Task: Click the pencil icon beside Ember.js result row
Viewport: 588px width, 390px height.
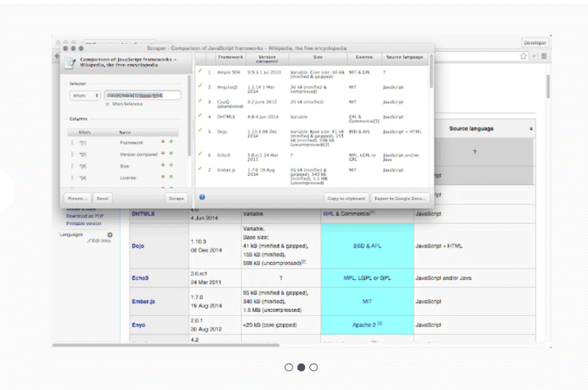Action: (x=200, y=169)
